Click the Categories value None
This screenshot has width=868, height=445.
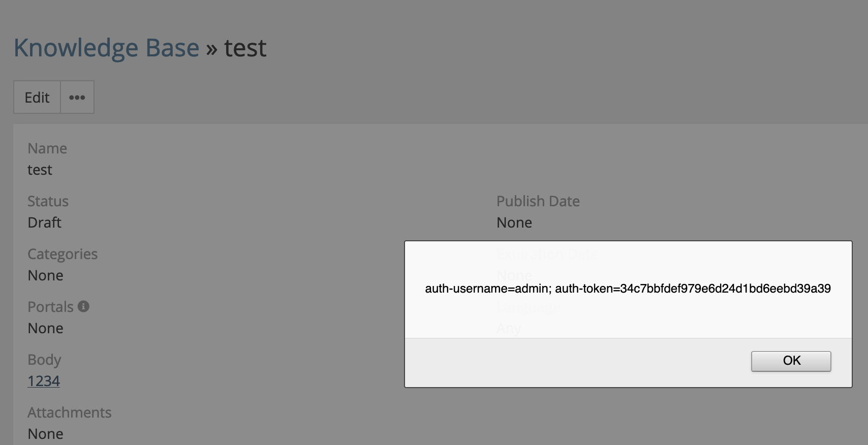(45, 275)
